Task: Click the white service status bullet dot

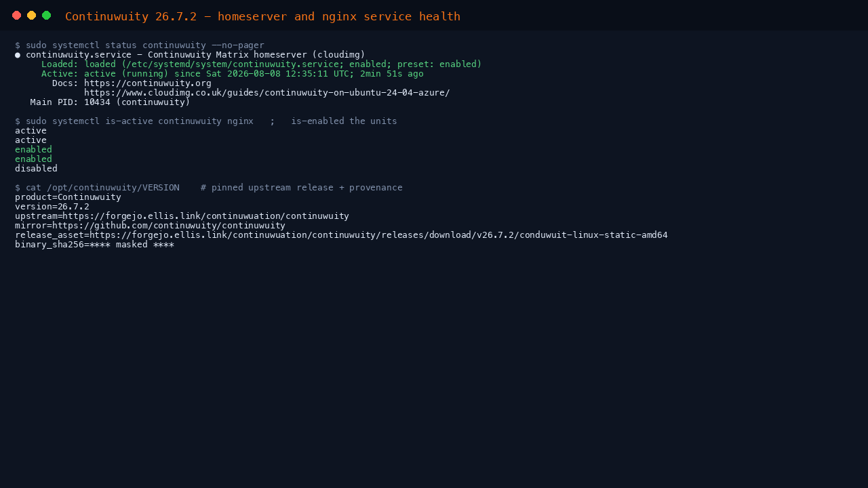Action: [18, 55]
